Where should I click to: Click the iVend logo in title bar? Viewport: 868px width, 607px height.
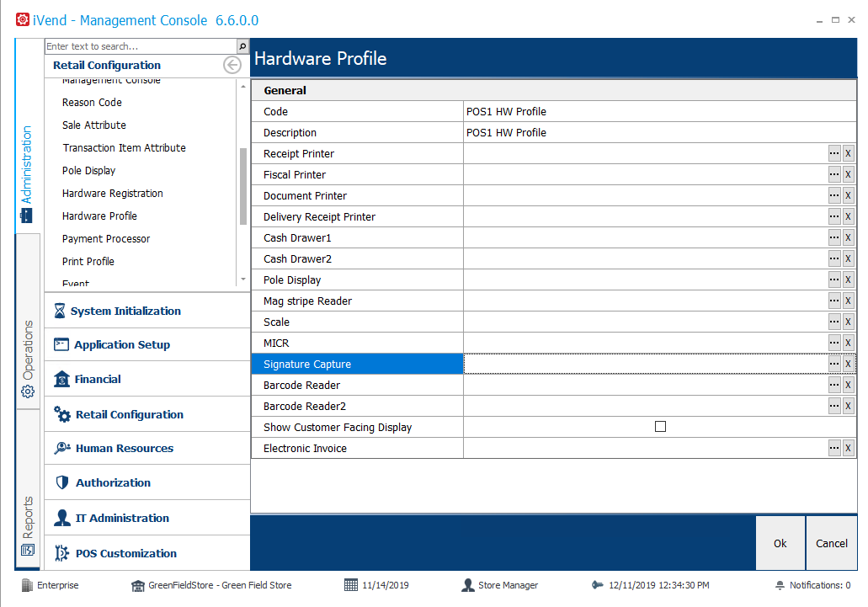(x=23, y=20)
